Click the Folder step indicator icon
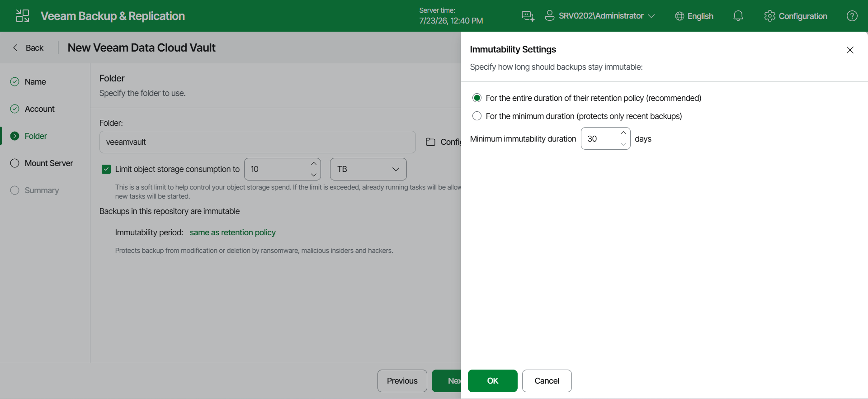Image resolution: width=868 pixels, height=399 pixels. (x=15, y=136)
